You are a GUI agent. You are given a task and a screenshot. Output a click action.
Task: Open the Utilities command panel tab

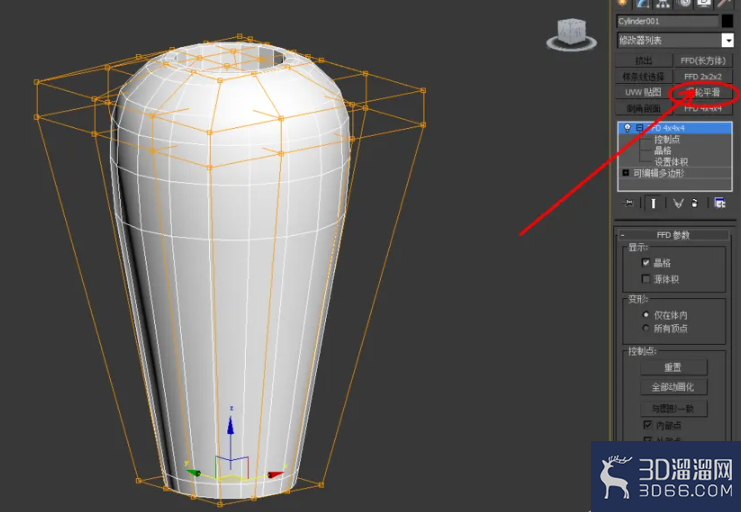pyautogui.click(x=724, y=3)
